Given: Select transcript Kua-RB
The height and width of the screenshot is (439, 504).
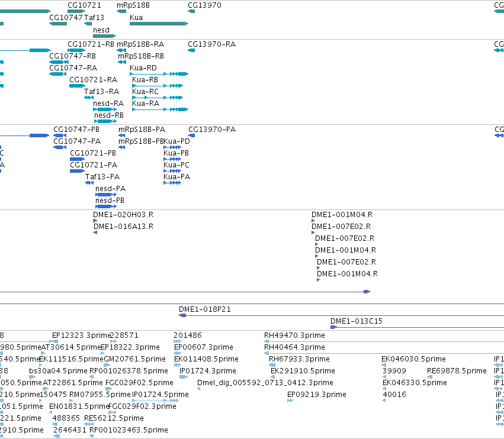Looking at the screenshot, I should pos(158,86).
